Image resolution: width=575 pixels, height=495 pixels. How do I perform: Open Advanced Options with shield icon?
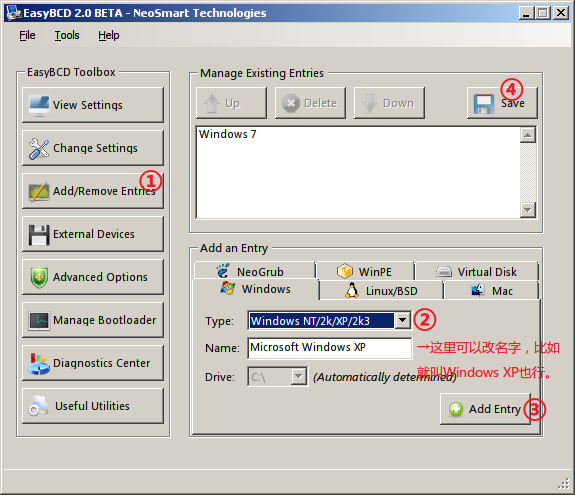[x=93, y=277]
